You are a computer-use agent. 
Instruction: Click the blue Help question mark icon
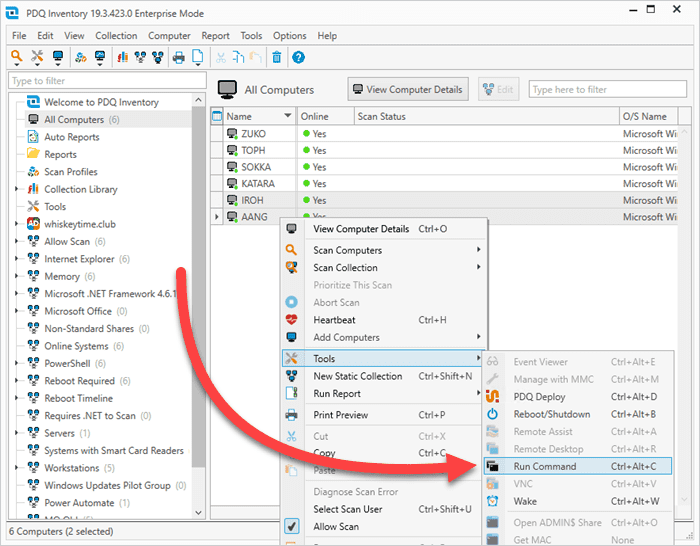(x=298, y=57)
